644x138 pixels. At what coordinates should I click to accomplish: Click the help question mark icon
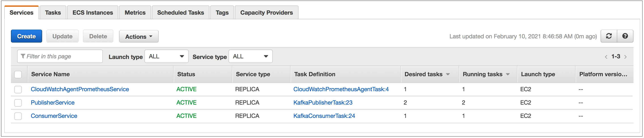click(x=625, y=36)
